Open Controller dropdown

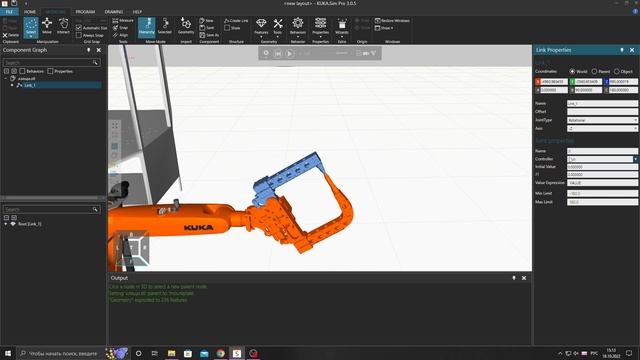pos(635,159)
